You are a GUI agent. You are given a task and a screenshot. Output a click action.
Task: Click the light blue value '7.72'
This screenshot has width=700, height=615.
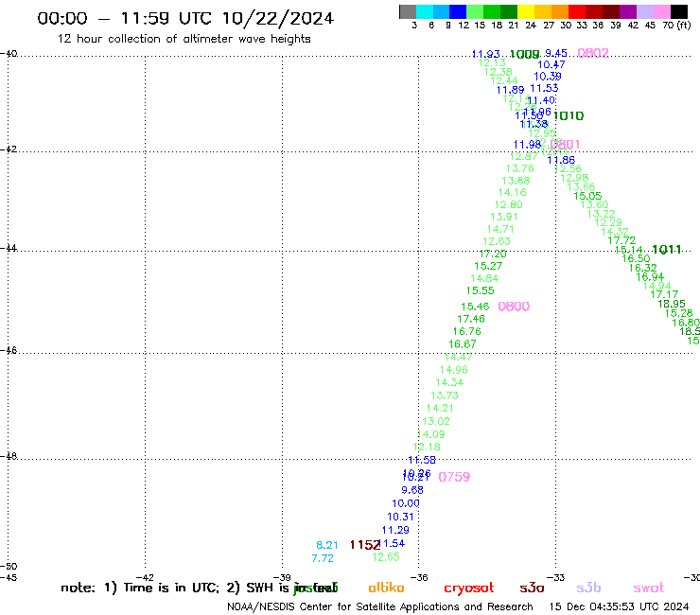point(323,558)
